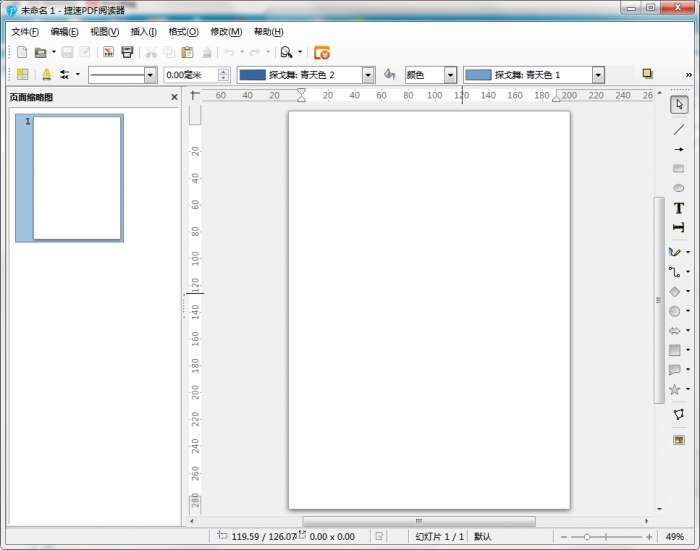
Task: Open the line style dropdown
Action: tap(151, 75)
